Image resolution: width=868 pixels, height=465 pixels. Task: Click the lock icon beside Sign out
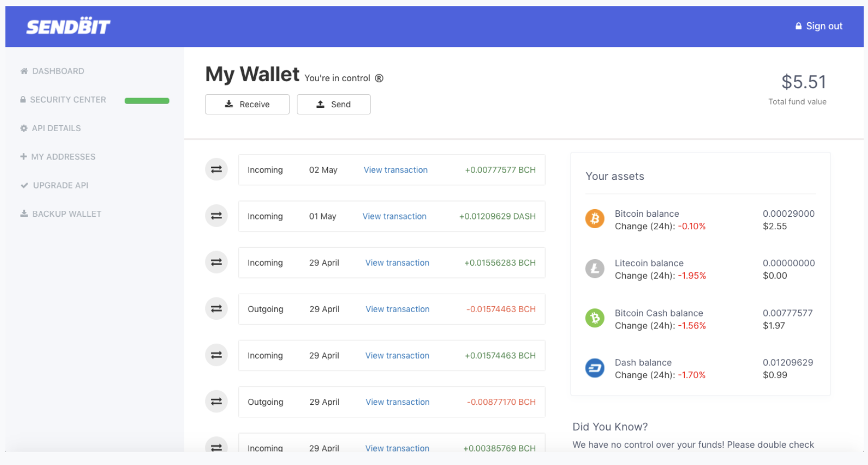tap(798, 26)
